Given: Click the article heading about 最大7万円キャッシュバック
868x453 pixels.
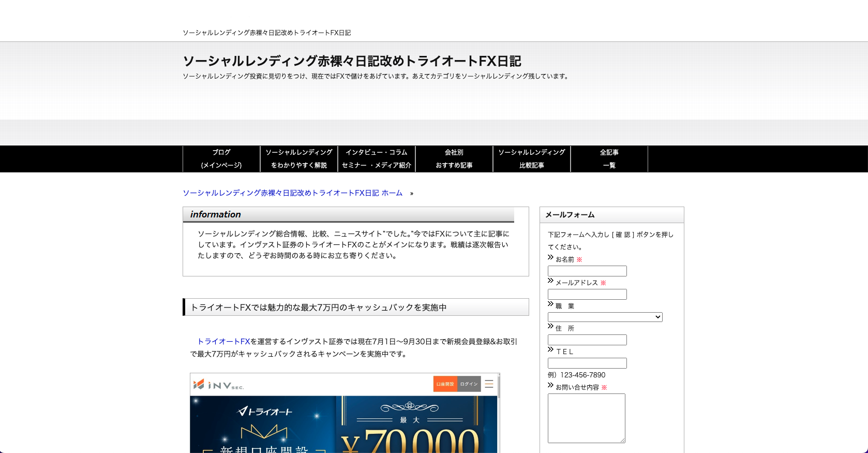Looking at the screenshot, I should tap(356, 307).
